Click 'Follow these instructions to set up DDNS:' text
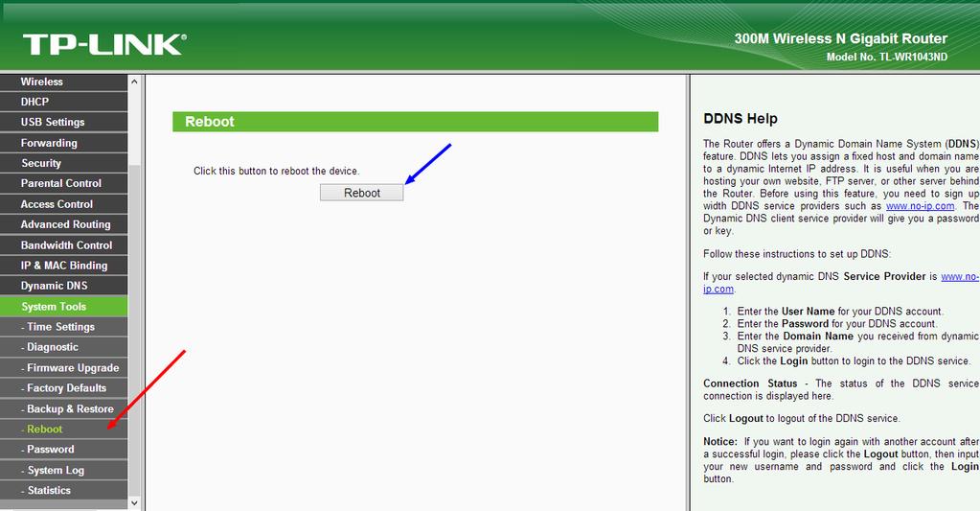Viewport: 980px width, 511px height. (797, 254)
